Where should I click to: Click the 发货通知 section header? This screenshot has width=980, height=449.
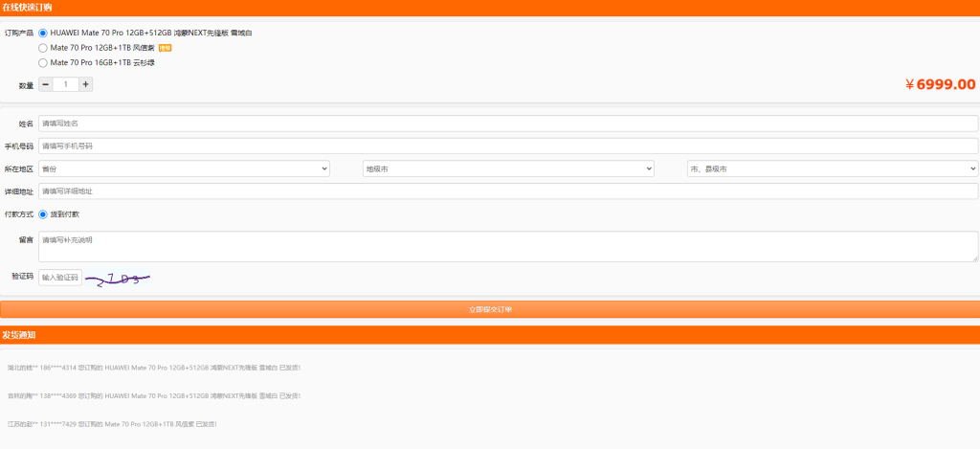(19, 334)
